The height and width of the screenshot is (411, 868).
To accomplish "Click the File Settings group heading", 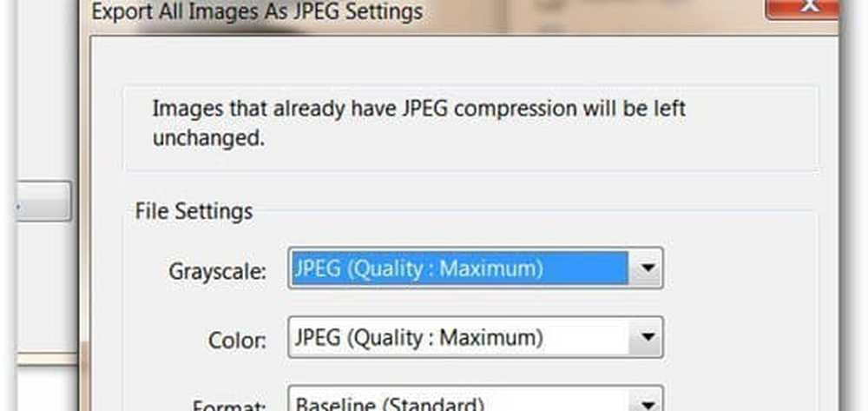I will click(194, 211).
